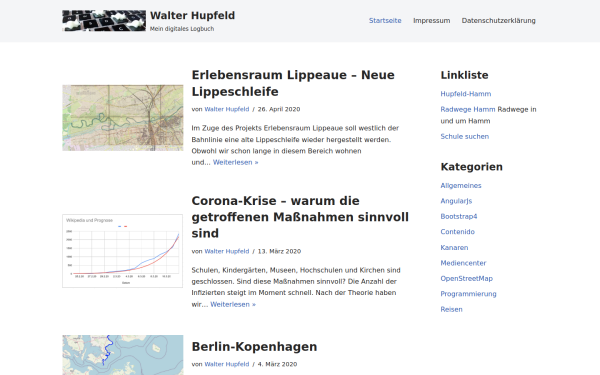The image size is (600, 375).
Task: Open the Hupfeld-Hamm link
Action: (x=466, y=94)
